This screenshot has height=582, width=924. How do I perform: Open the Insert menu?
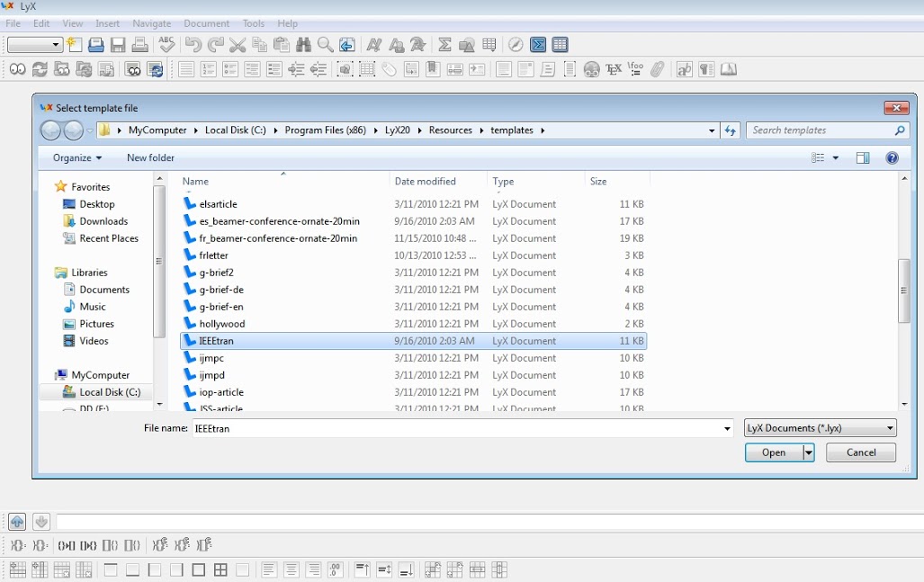click(107, 23)
